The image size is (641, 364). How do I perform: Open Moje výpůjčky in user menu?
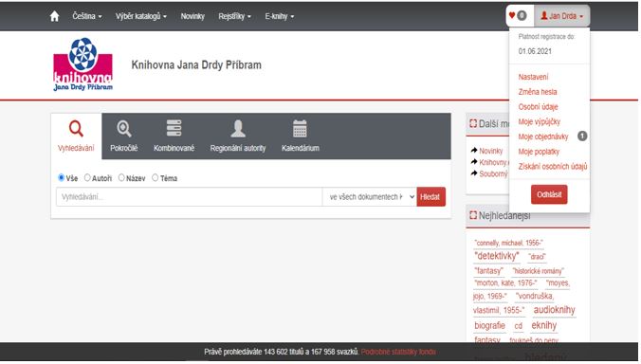[x=540, y=121]
